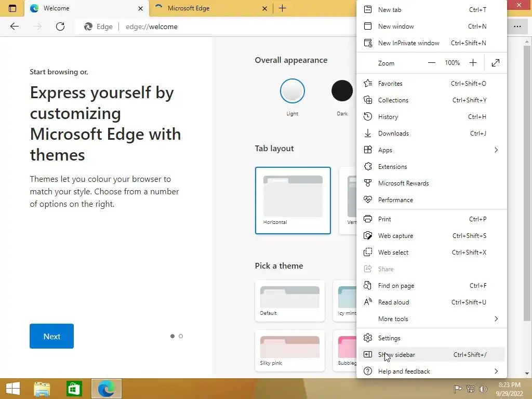
Task: Select Print from the menu
Action: coord(432,219)
